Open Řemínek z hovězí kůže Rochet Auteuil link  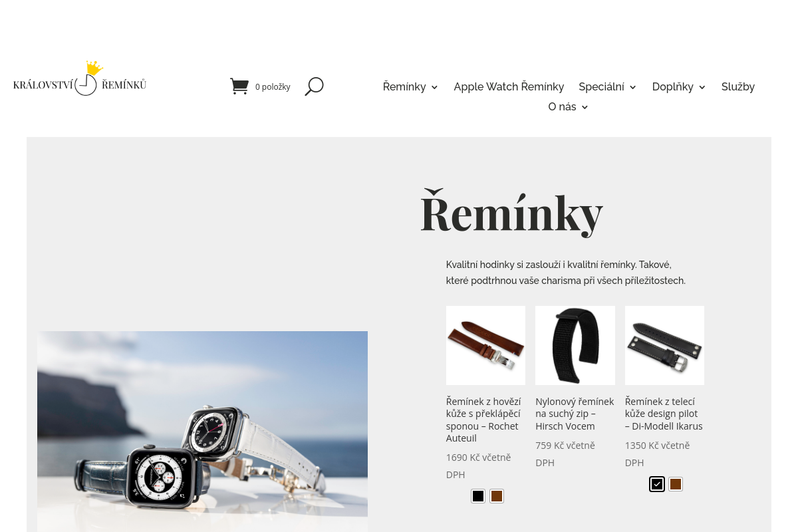[x=484, y=420]
